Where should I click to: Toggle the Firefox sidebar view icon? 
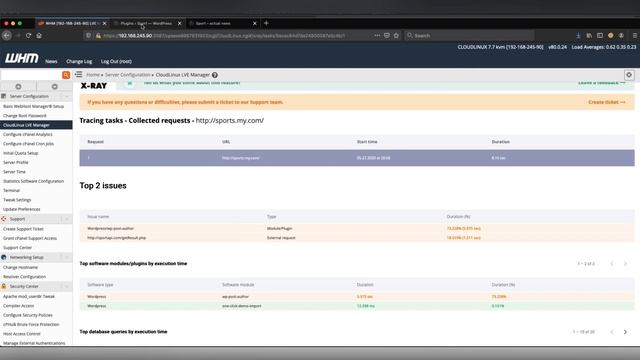point(600,36)
